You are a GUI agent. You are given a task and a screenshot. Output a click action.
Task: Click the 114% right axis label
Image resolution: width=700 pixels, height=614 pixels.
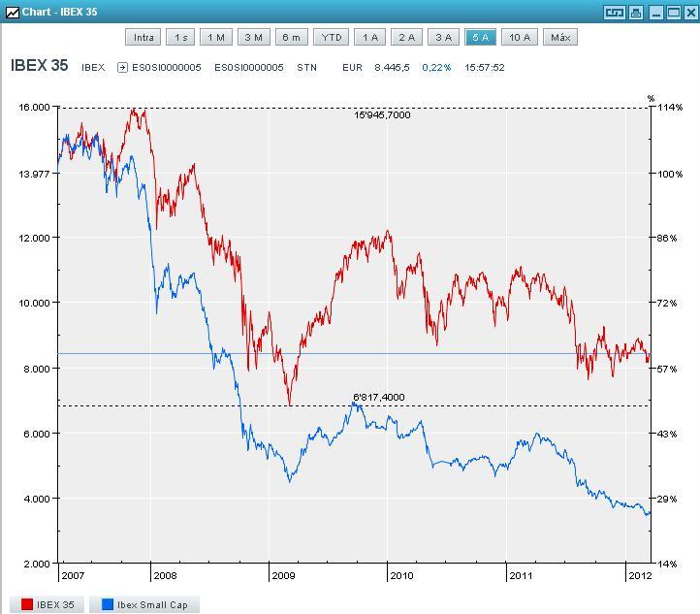(x=670, y=107)
